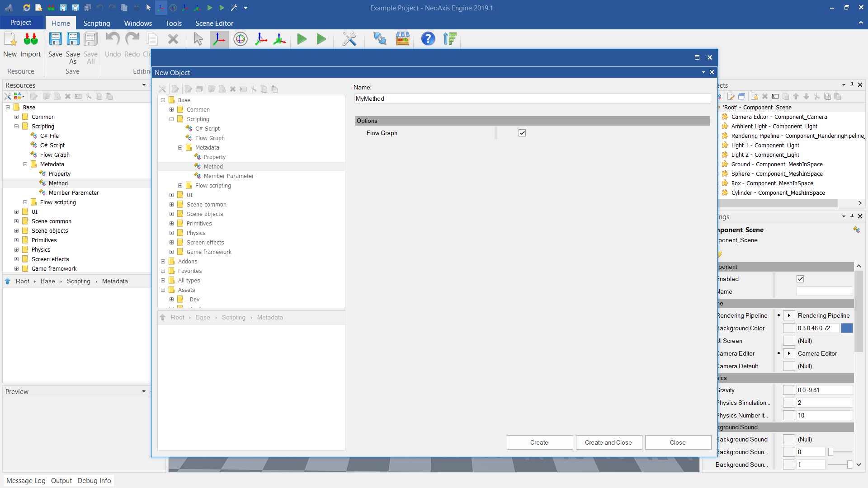Click the Name field containing MyMethod

point(532,99)
